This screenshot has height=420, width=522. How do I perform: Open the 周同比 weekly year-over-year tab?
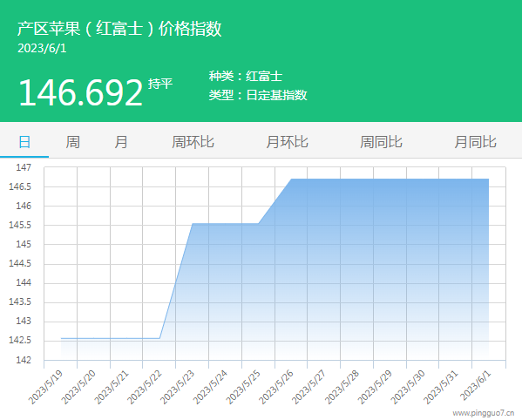coord(381,142)
